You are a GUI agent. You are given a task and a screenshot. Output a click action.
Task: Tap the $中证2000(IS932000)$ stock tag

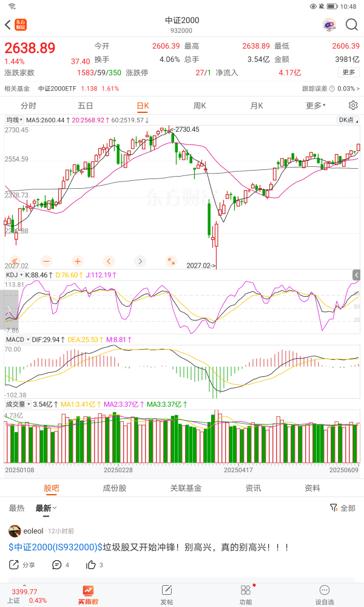pyautogui.click(x=56, y=547)
